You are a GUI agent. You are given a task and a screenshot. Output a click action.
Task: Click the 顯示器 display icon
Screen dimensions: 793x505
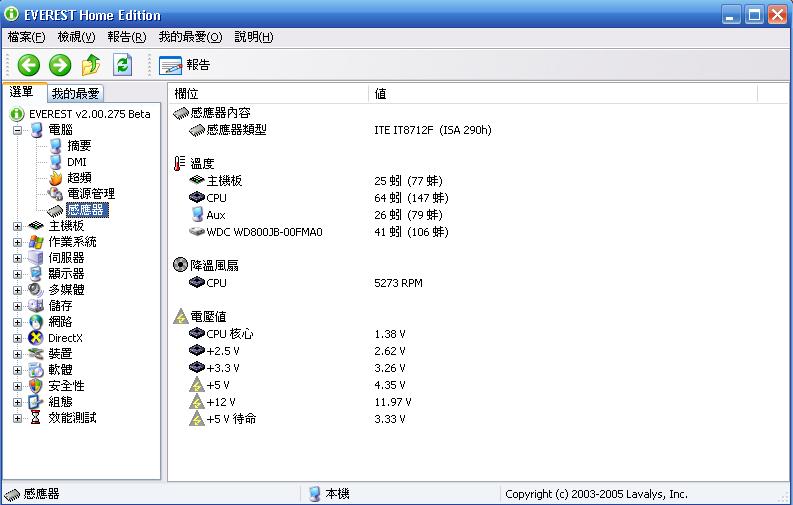click(36, 274)
